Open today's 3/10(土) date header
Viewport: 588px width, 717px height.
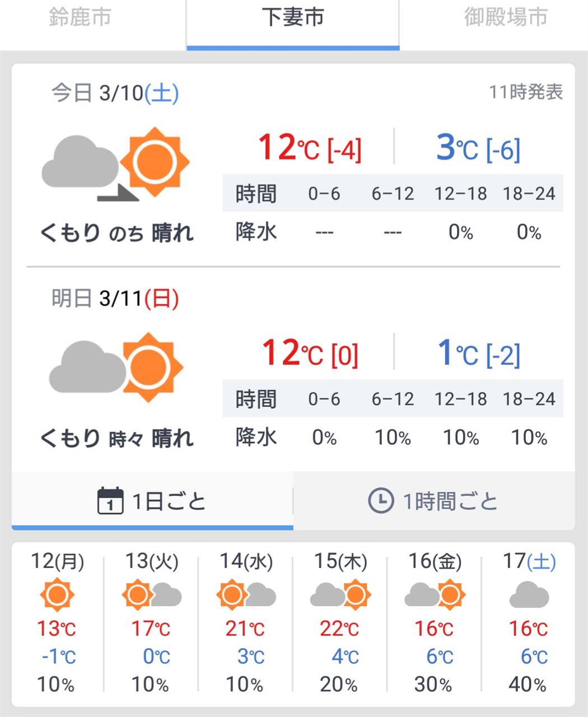tap(115, 93)
